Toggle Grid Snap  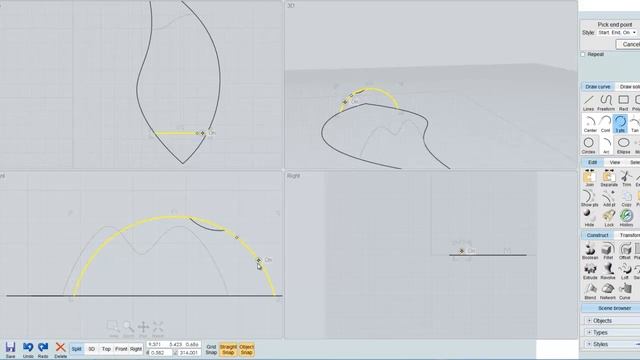pyautogui.click(x=211, y=349)
